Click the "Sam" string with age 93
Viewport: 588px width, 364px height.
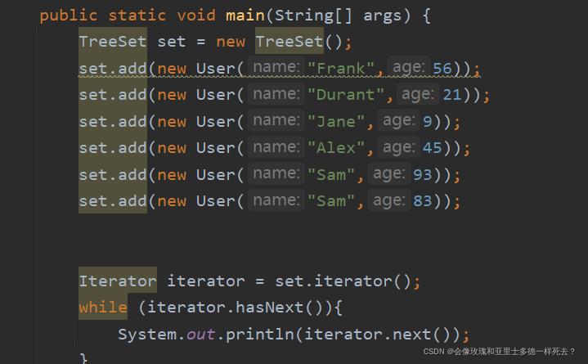tap(330, 175)
